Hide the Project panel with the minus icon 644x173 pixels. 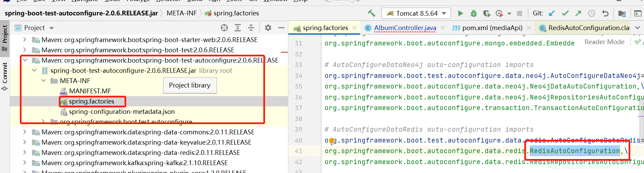tap(281, 28)
